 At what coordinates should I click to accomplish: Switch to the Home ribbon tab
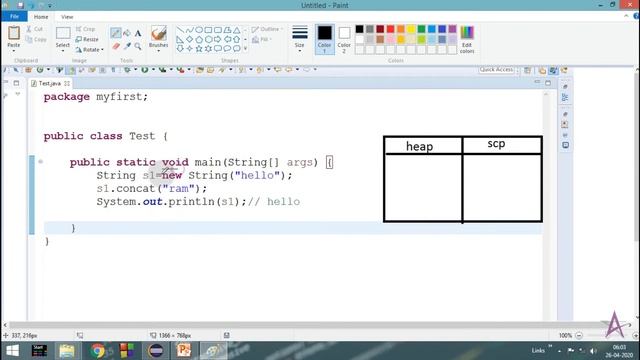point(41,17)
